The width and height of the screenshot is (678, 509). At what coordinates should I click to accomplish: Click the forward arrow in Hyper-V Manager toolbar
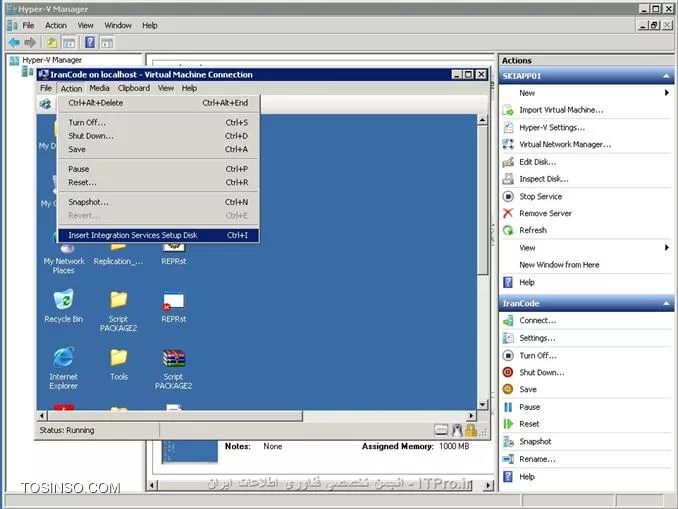(30, 42)
